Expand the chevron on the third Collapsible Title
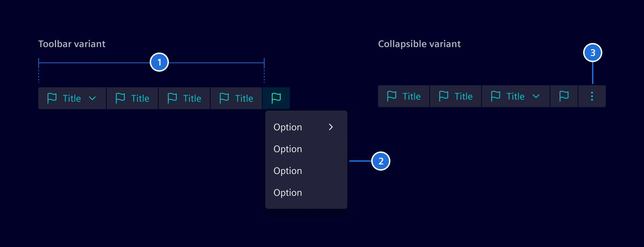The image size is (644, 247). click(x=535, y=96)
